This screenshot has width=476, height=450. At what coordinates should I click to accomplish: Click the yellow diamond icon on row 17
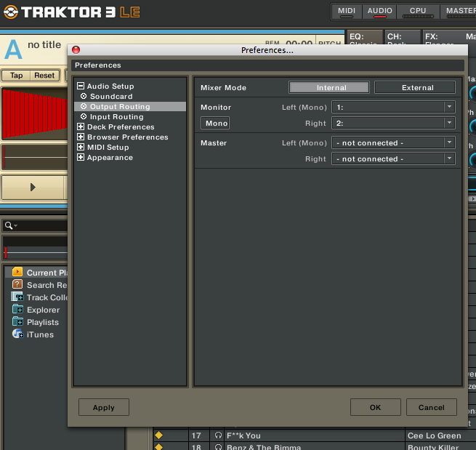click(158, 435)
